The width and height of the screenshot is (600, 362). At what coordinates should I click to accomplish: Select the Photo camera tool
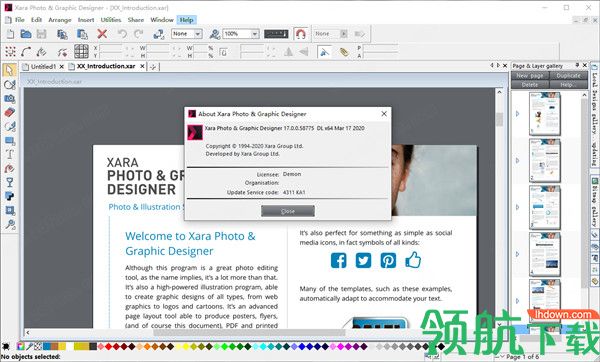[x=10, y=98]
